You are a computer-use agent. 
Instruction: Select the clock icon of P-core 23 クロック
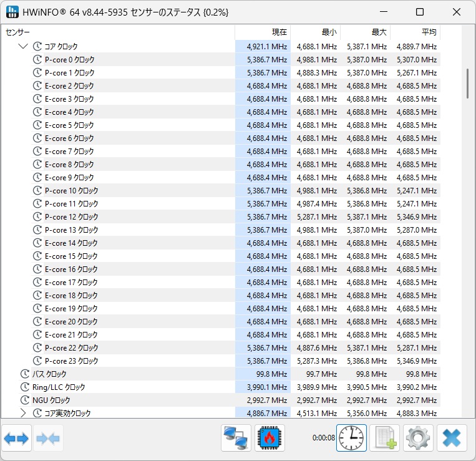point(37,361)
